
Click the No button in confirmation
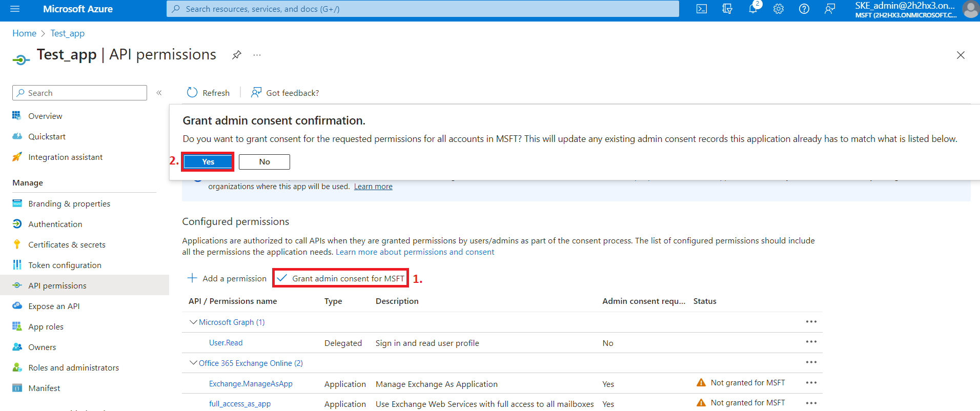click(x=264, y=162)
